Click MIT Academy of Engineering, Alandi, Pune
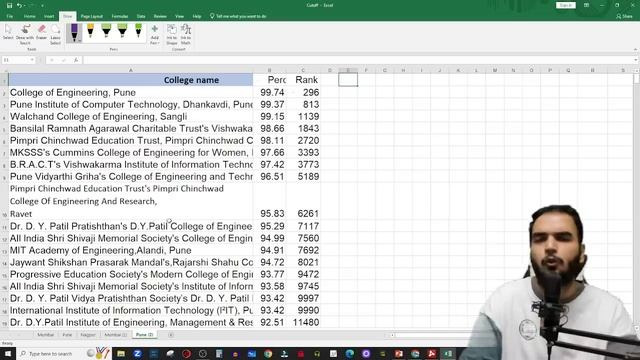640x360 pixels. 131,250
